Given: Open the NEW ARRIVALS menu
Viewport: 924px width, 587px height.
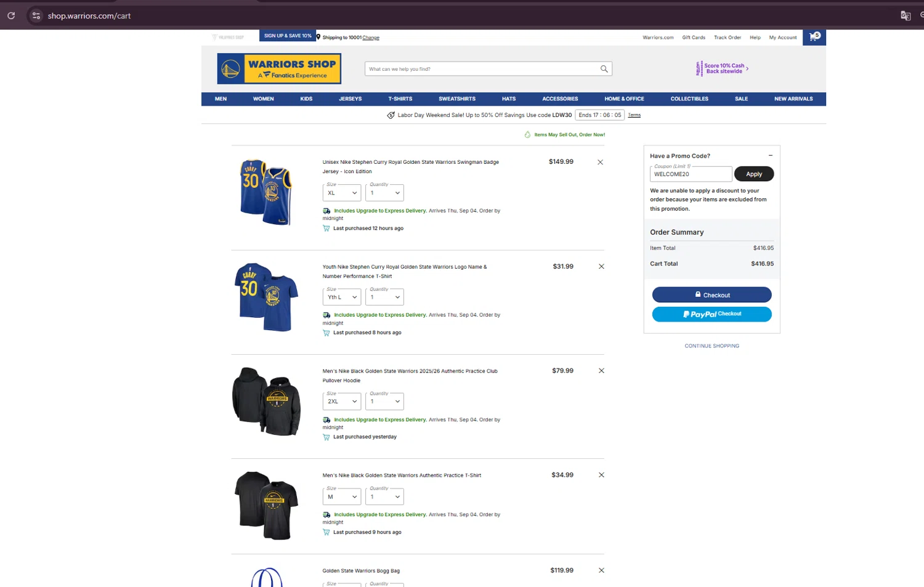Looking at the screenshot, I should point(793,99).
